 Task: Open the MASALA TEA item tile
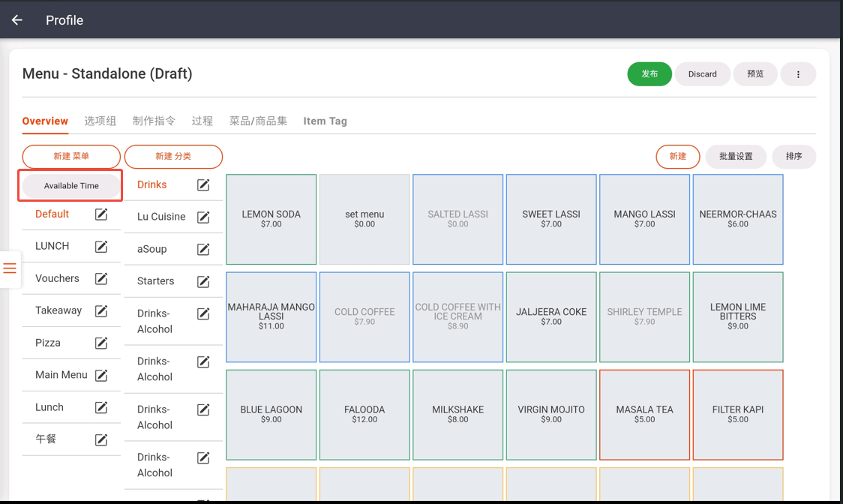point(644,415)
